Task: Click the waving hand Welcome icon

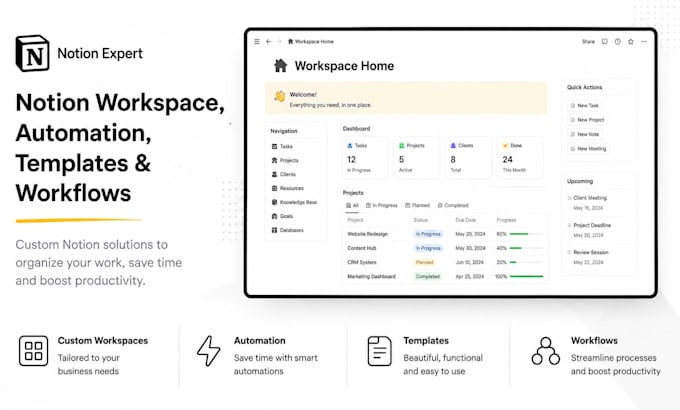Action: click(280, 96)
